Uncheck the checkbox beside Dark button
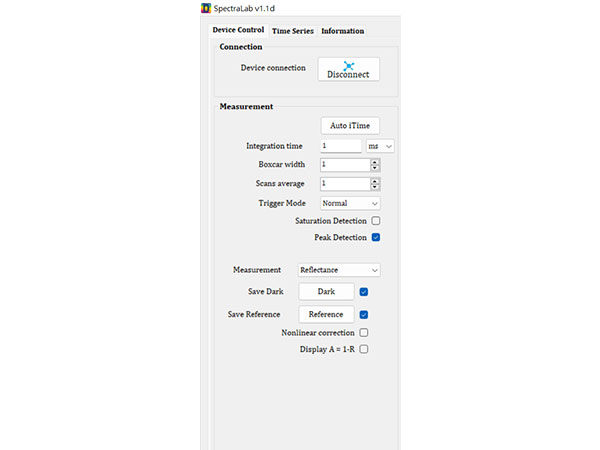This screenshot has width=600, height=450. point(364,292)
